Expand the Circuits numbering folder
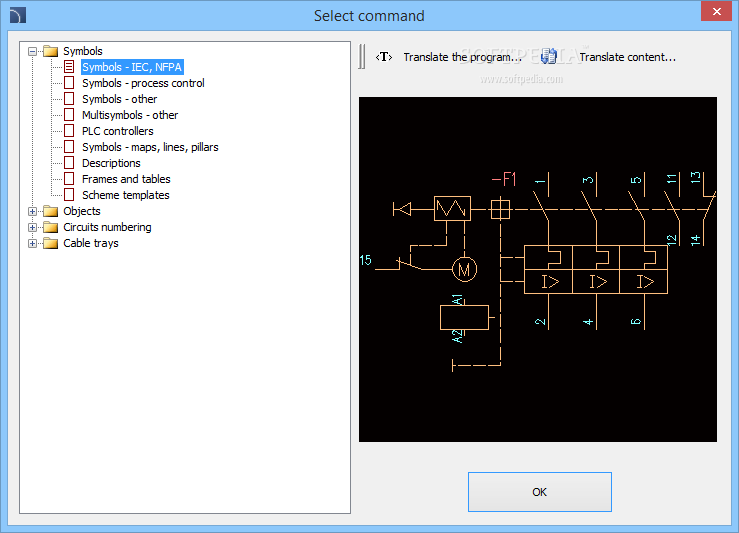Screen dimensions: 739x533 click(x=32, y=228)
